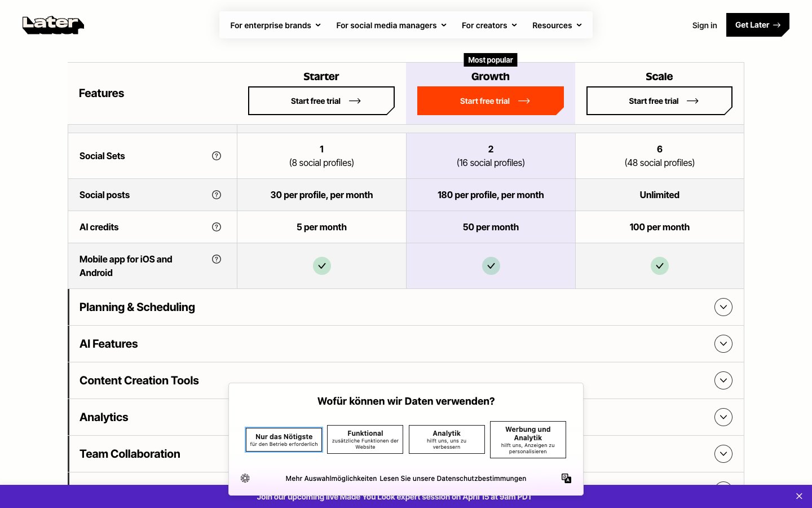The width and height of the screenshot is (812, 508).
Task: Dismiss the purple announcement banner
Action: [799, 496]
